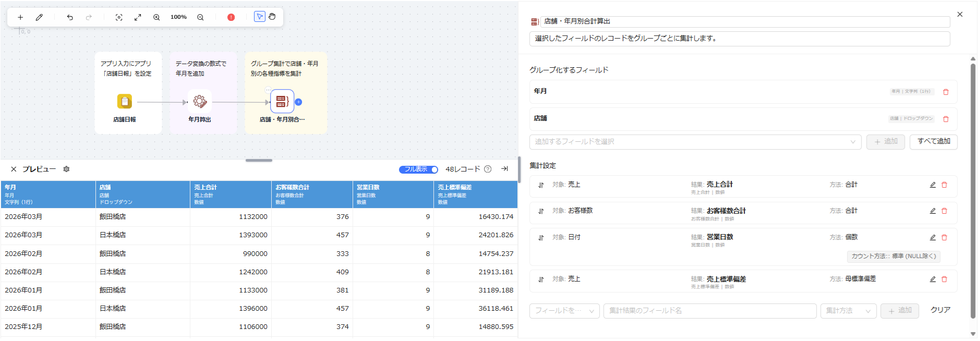The height and width of the screenshot is (341, 980).
Task: Click the settings panel vertical scrollbar
Action: point(973,190)
